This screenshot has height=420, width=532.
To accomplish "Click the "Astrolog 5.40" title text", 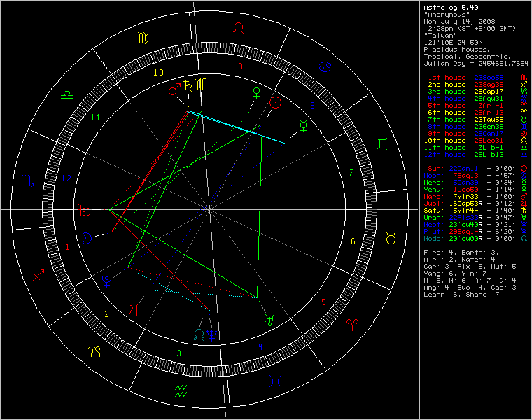I will click(x=451, y=8).
